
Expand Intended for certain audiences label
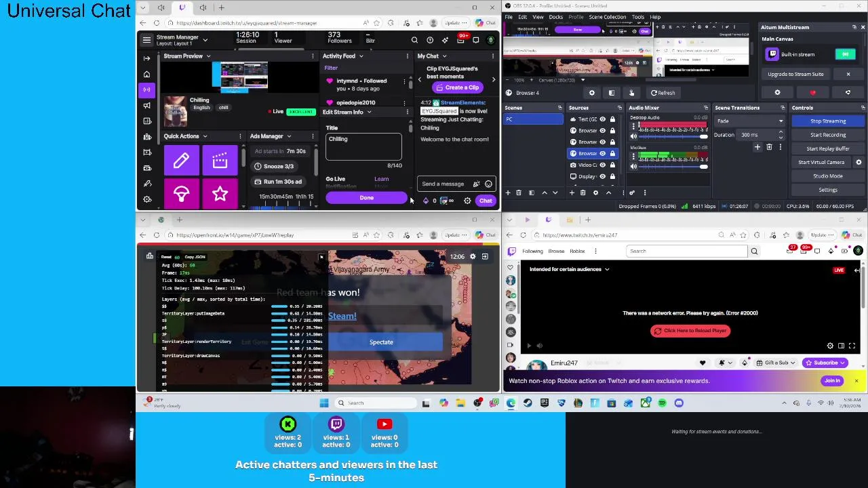pyautogui.click(x=570, y=269)
